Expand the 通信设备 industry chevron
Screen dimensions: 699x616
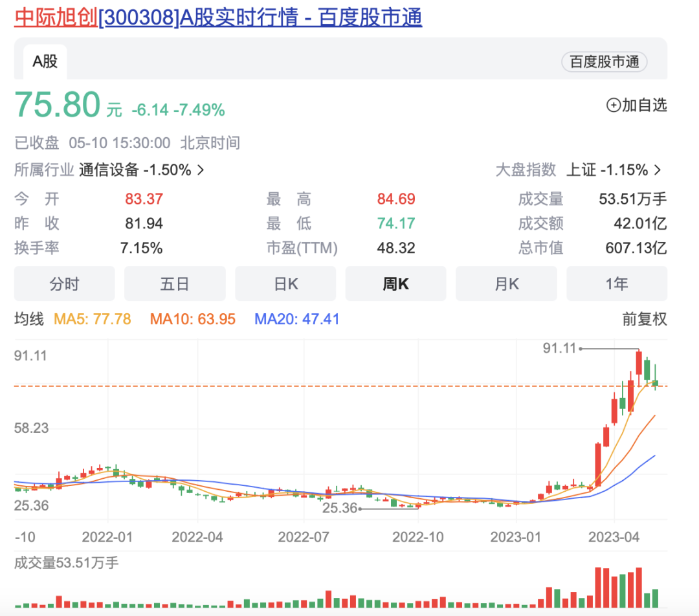click(201, 170)
